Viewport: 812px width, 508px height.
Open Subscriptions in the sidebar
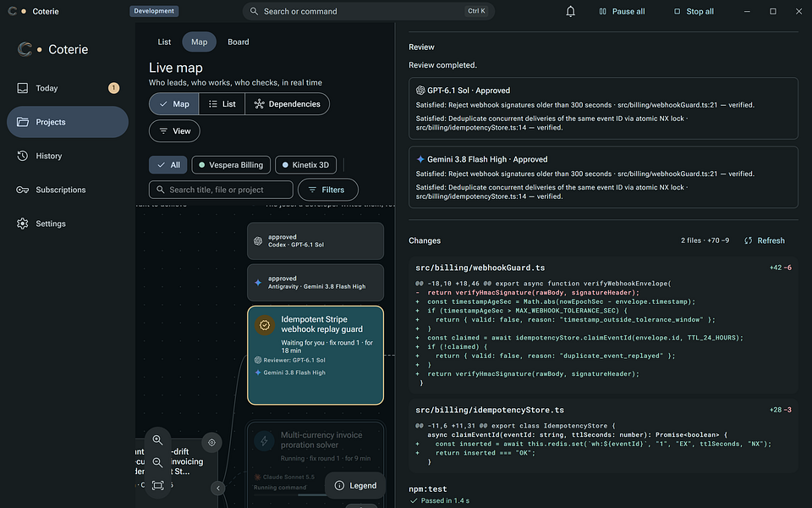pyautogui.click(x=68, y=190)
